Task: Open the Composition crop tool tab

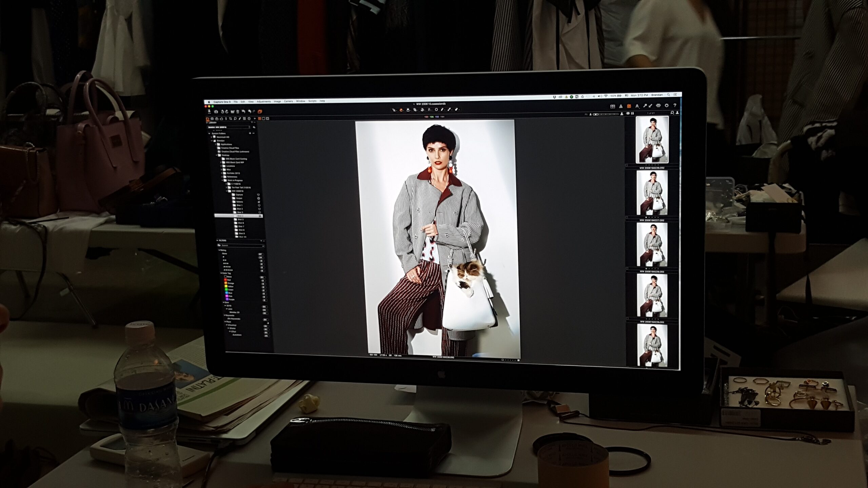Action: click(x=231, y=119)
